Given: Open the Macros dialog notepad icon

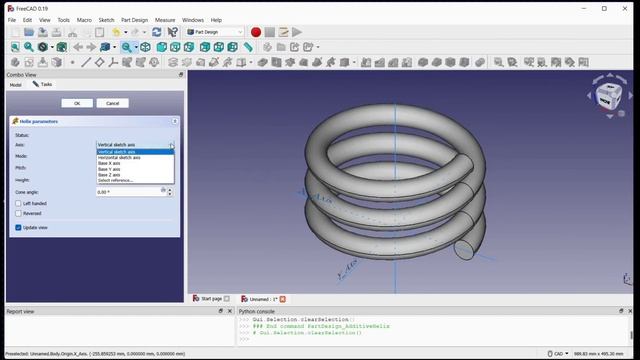Looking at the screenshot, I should pos(283,32).
